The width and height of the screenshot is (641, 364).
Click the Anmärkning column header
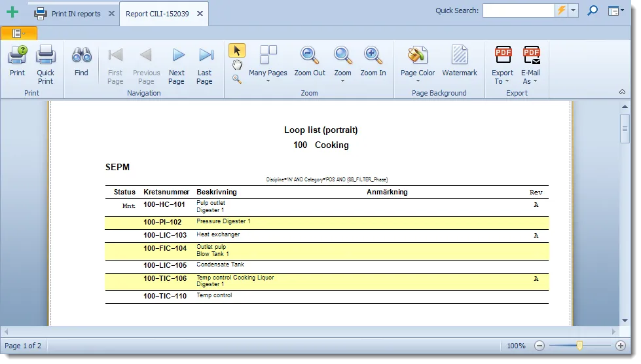coord(387,192)
